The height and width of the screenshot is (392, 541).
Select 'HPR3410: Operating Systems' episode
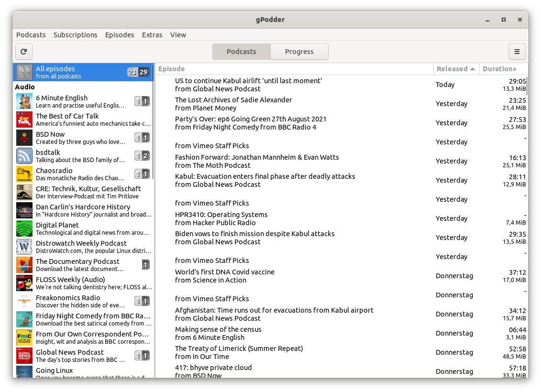coord(342,218)
